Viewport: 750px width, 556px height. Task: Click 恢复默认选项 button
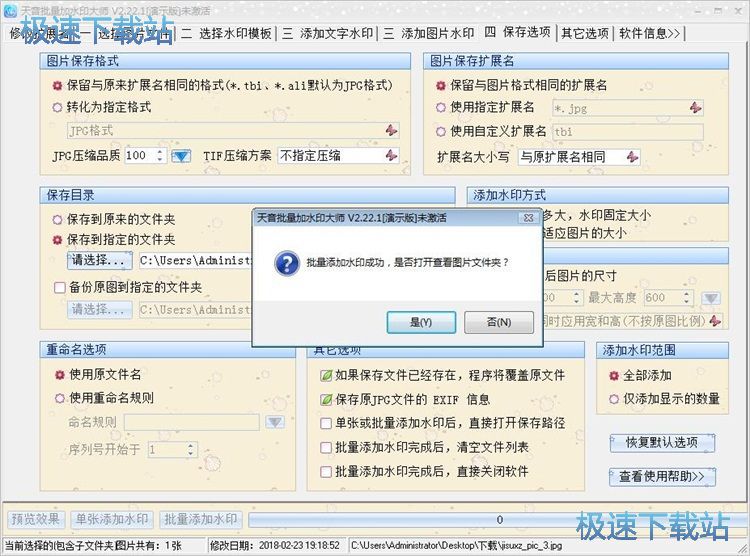point(662,443)
